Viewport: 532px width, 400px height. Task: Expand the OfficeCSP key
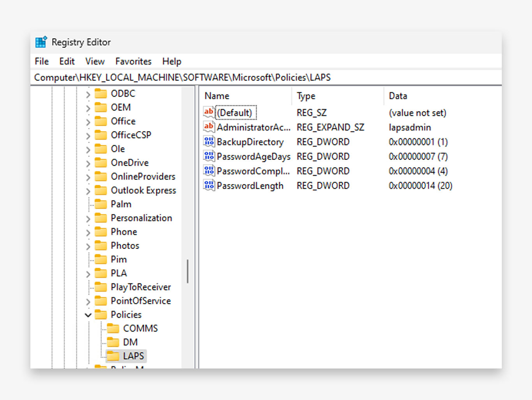click(88, 135)
